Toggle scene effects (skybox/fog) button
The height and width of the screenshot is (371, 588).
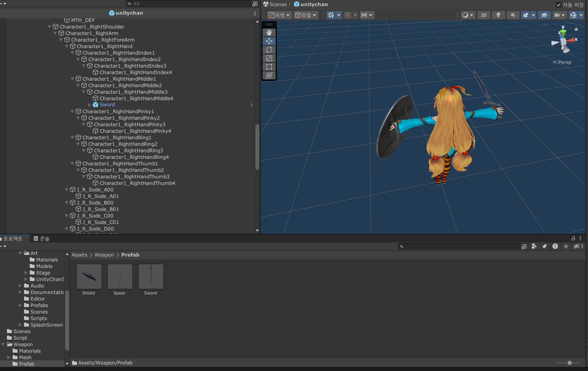click(x=526, y=15)
